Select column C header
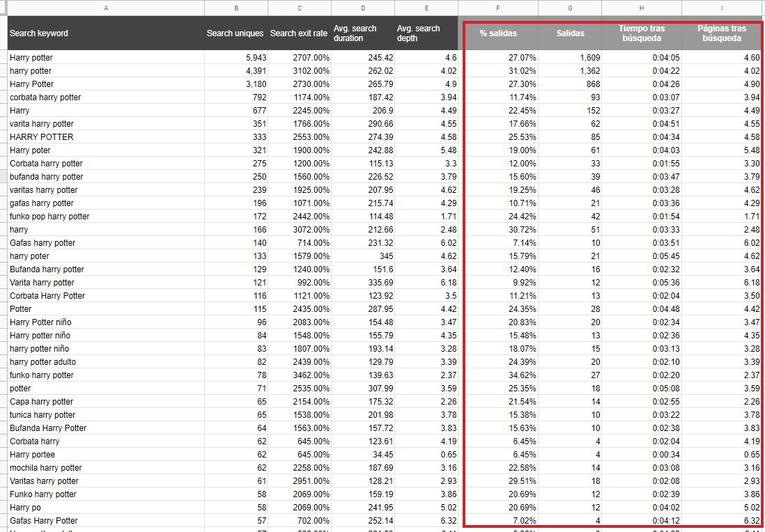Viewport: 765px width, 532px height. tap(300, 8)
